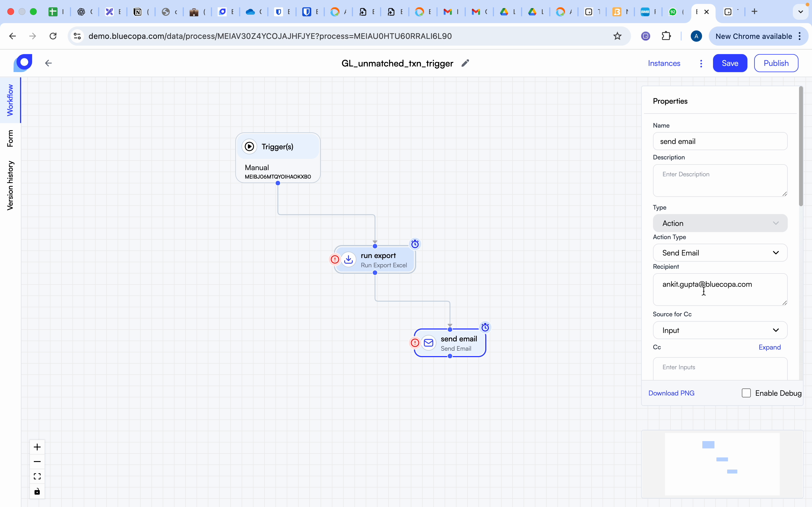Click the Download PNG link
Viewport: 812px width, 507px height.
671,393
